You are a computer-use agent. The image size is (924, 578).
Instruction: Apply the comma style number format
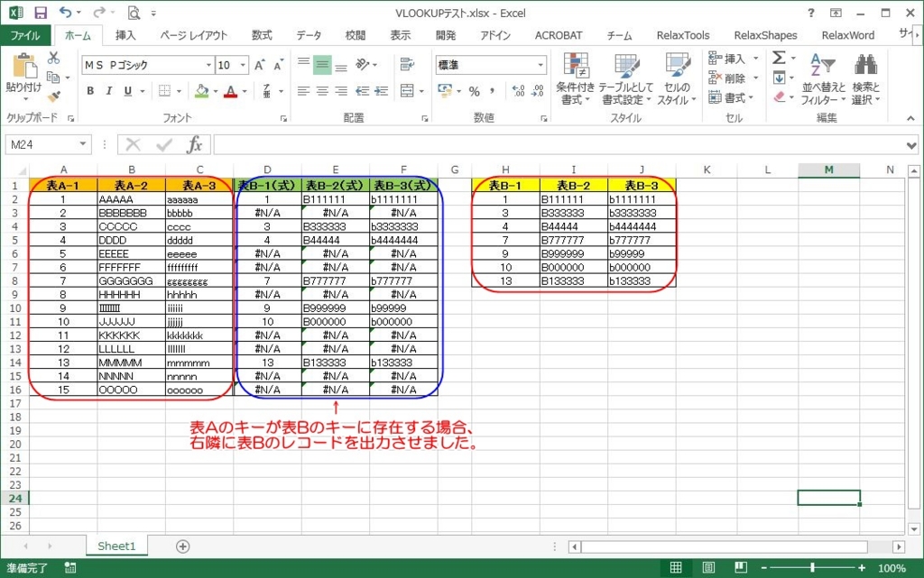493,91
